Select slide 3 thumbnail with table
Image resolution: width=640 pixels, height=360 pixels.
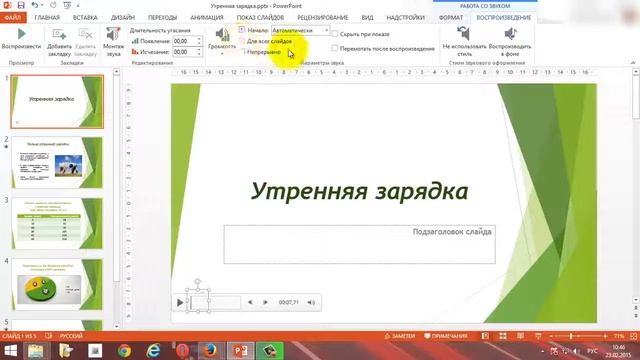tap(57, 223)
